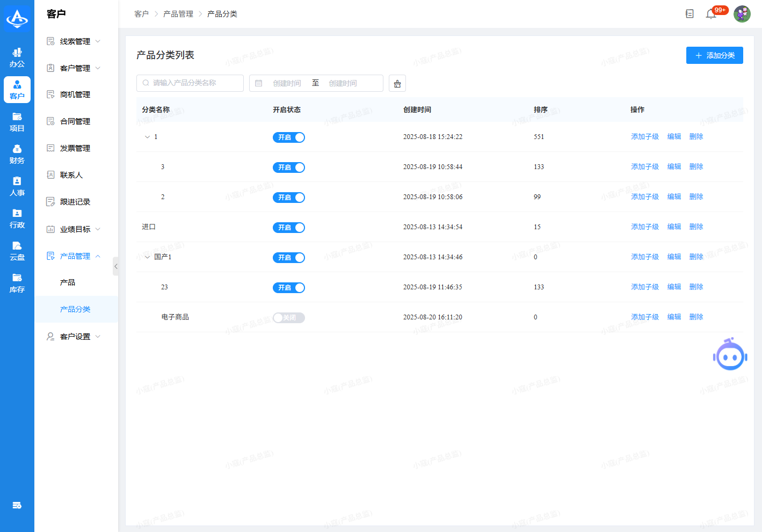Enable the status switch for 电子商品
The image size is (762, 532).
289,318
